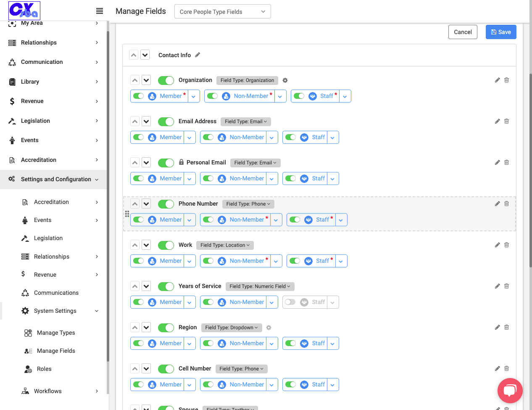Edit the Region field
532x410 pixels.
click(x=497, y=327)
